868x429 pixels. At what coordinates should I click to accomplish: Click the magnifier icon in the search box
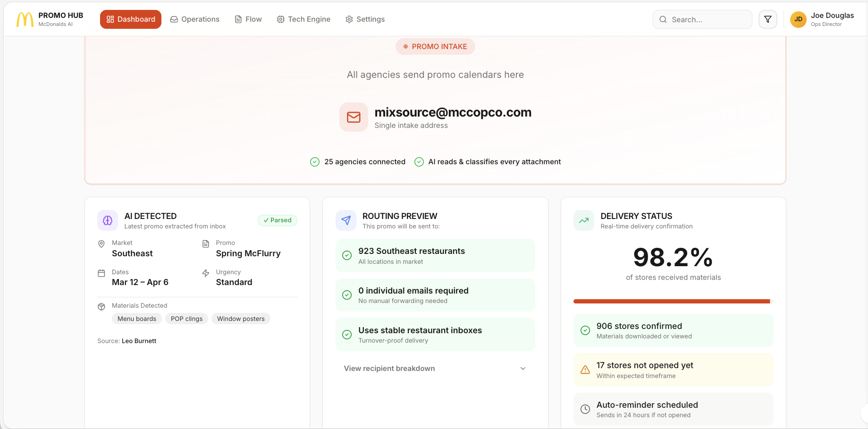click(x=663, y=19)
